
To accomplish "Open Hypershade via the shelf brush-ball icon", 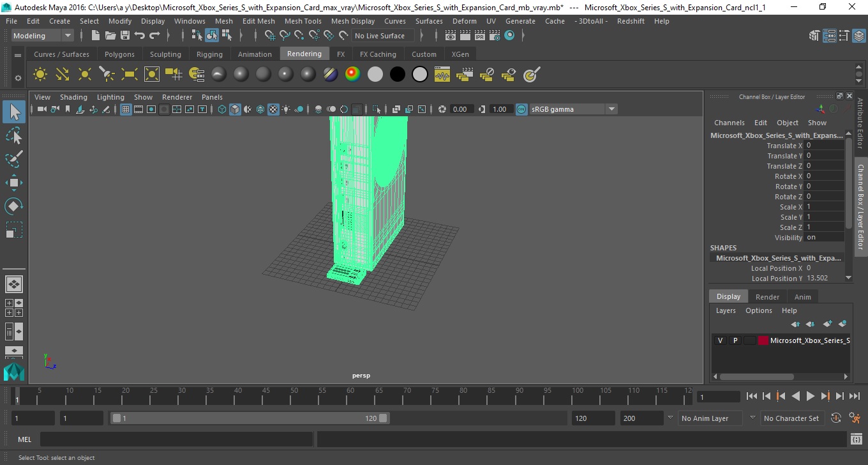I will coord(532,75).
